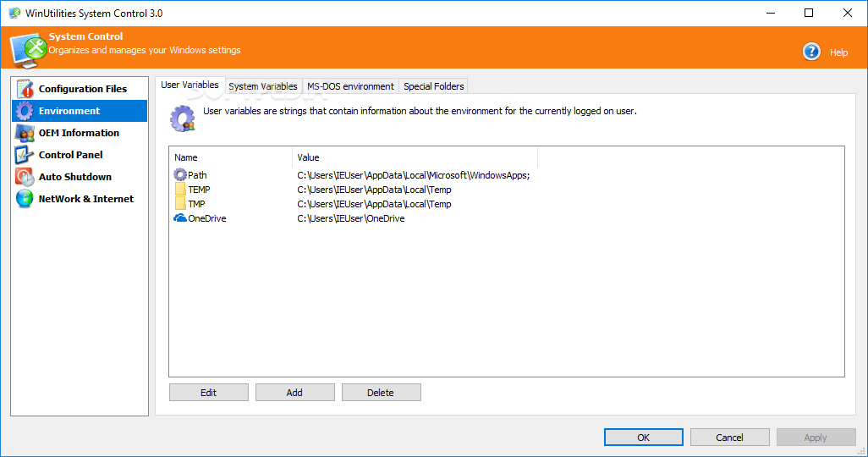Click the C:\Users\IEUser\OneDrive value
The image size is (868, 457).
(351, 218)
